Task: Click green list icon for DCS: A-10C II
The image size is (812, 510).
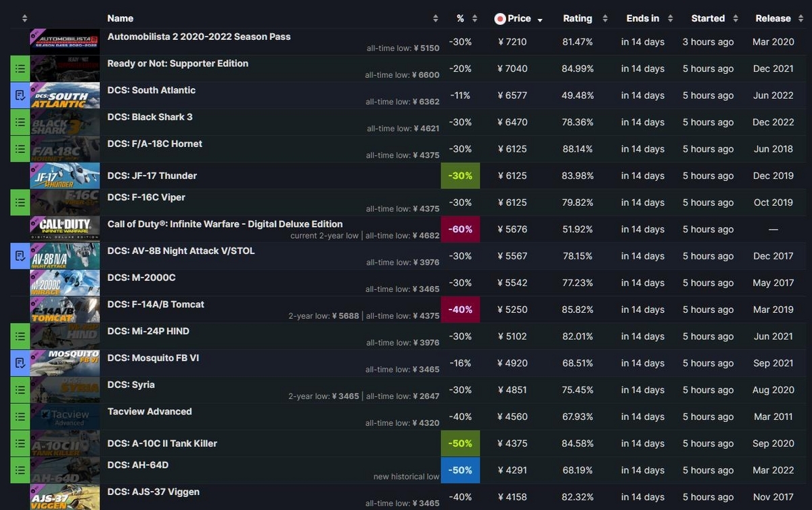Action: (x=20, y=444)
